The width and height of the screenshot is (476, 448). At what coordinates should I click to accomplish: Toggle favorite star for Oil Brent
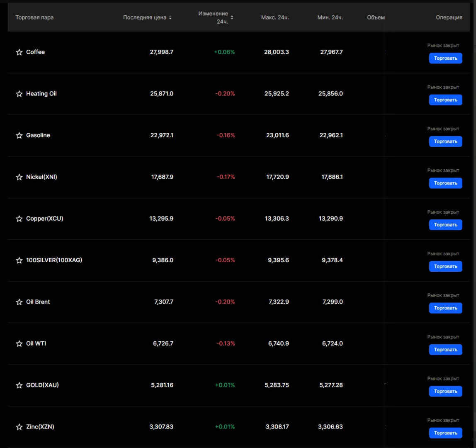[19, 302]
